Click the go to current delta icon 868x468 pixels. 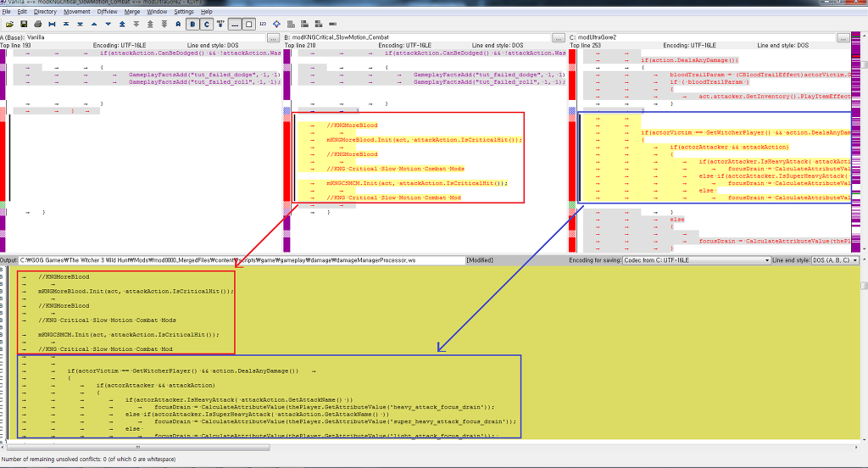click(x=53, y=24)
